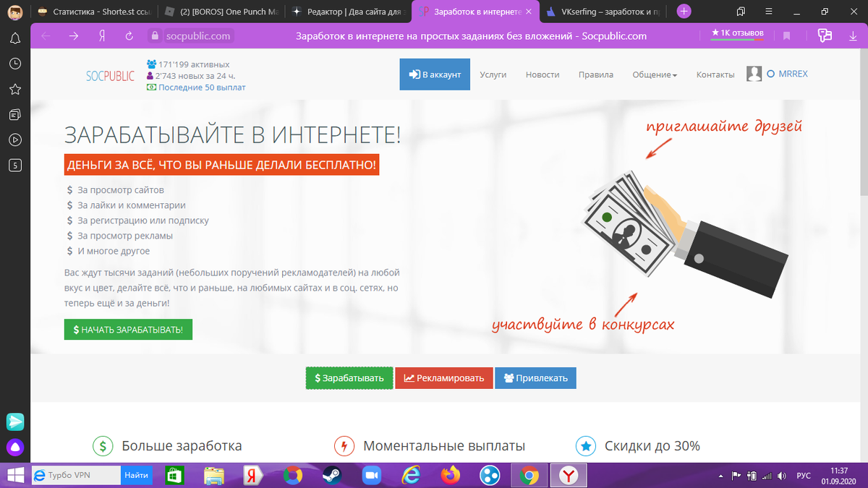
Task: Click the user avatar beside MRREX
Action: click(754, 74)
